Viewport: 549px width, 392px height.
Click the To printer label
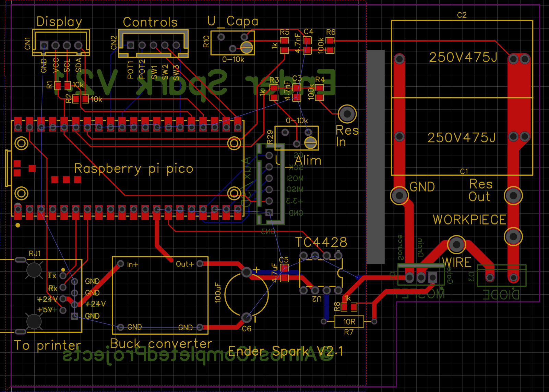(48, 345)
